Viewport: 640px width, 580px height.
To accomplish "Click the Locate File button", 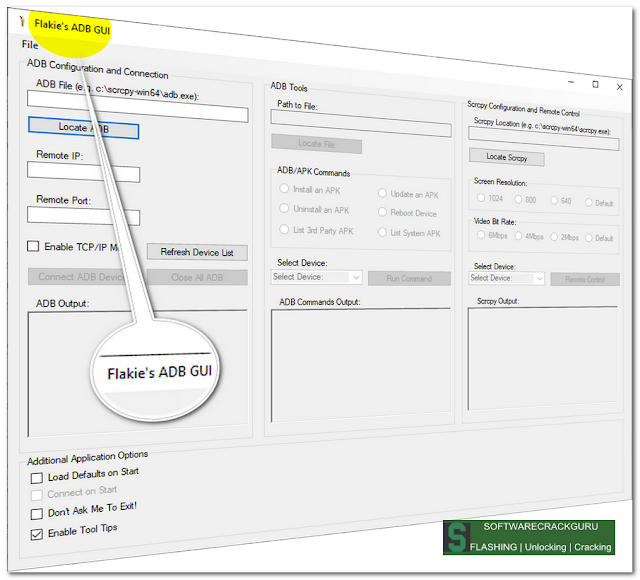I will tap(316, 144).
